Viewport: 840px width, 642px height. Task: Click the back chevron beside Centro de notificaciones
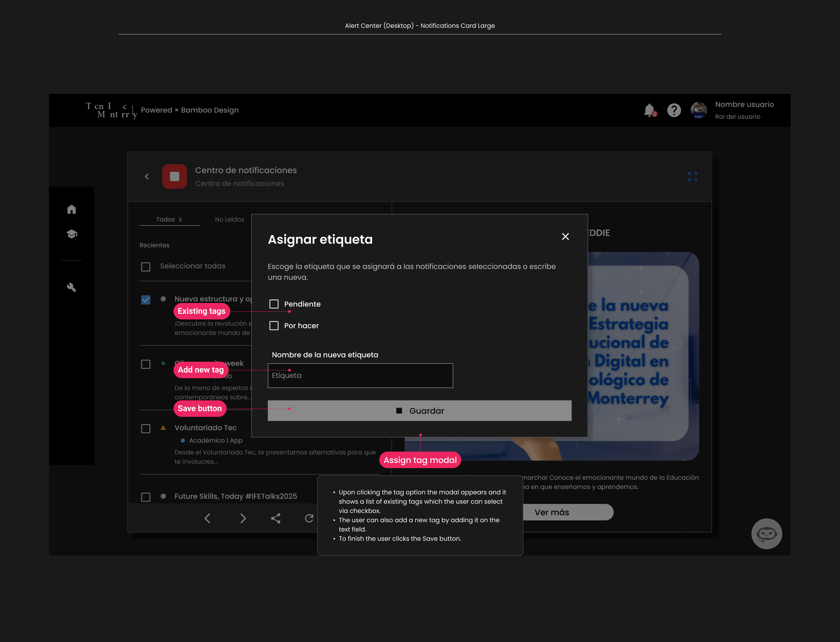[x=147, y=176]
